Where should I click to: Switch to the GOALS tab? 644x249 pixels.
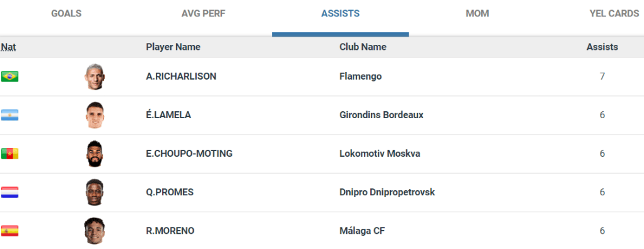click(x=66, y=13)
